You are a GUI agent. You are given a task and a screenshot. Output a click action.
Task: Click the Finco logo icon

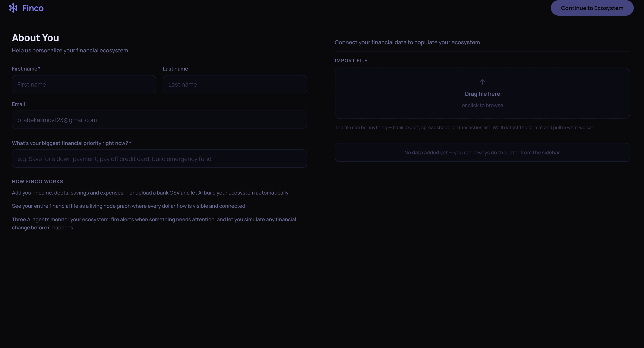pos(13,8)
